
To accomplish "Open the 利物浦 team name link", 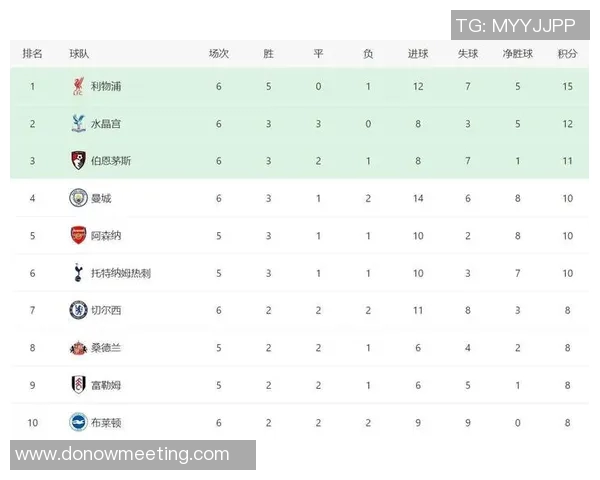I will coord(106,86).
